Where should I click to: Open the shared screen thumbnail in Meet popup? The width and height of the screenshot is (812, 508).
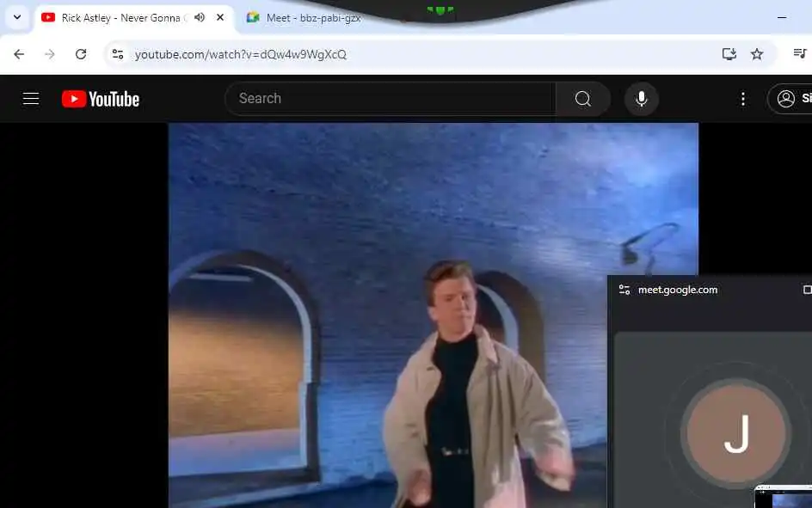point(784,497)
